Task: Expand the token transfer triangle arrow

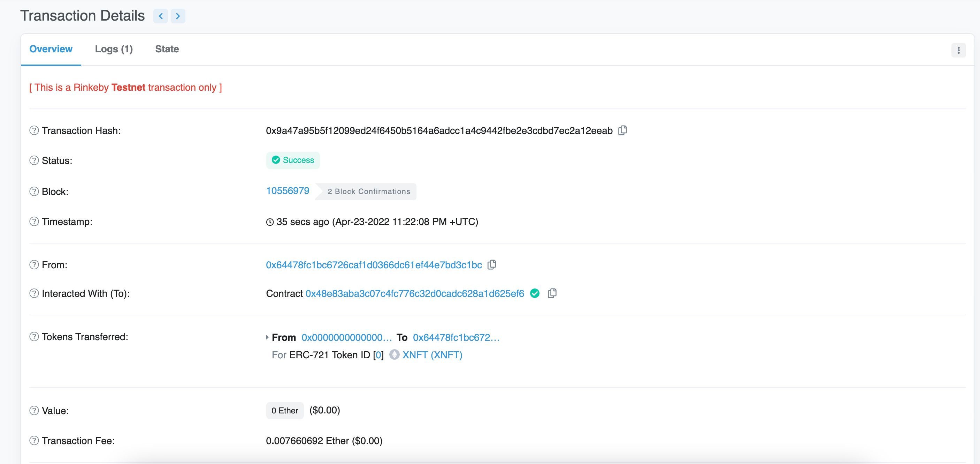Action: [267, 337]
